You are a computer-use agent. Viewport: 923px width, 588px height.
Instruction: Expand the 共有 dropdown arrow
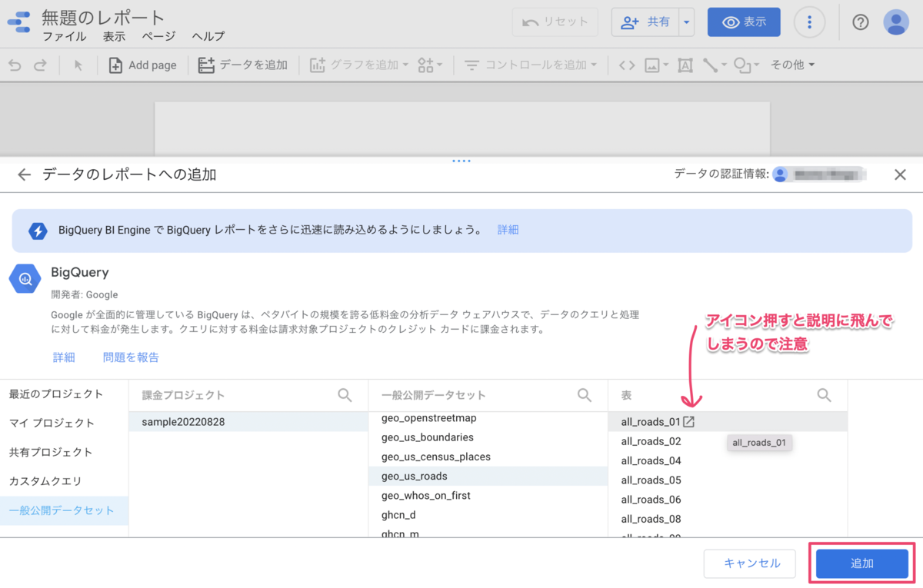point(686,22)
